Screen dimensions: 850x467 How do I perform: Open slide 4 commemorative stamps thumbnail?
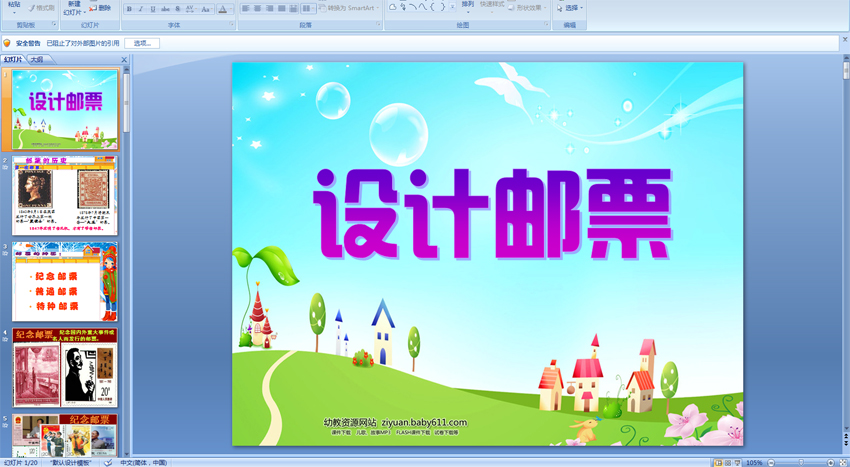(x=65, y=368)
